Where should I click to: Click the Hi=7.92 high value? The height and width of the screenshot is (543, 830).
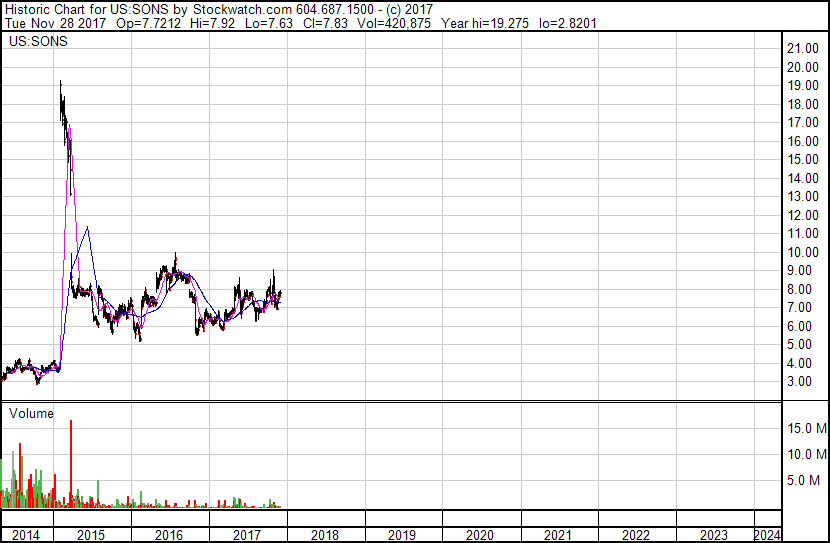tap(213, 23)
